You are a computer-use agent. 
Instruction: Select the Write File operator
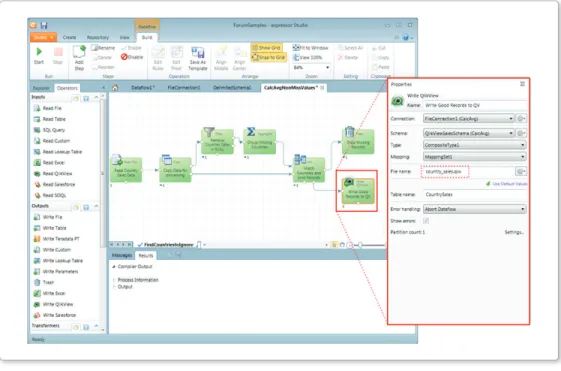(48, 217)
